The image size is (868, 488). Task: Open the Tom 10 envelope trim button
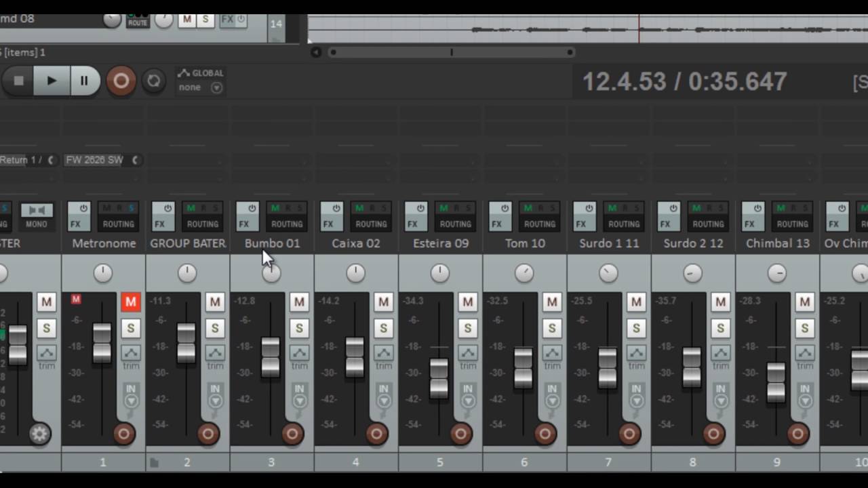(552, 353)
